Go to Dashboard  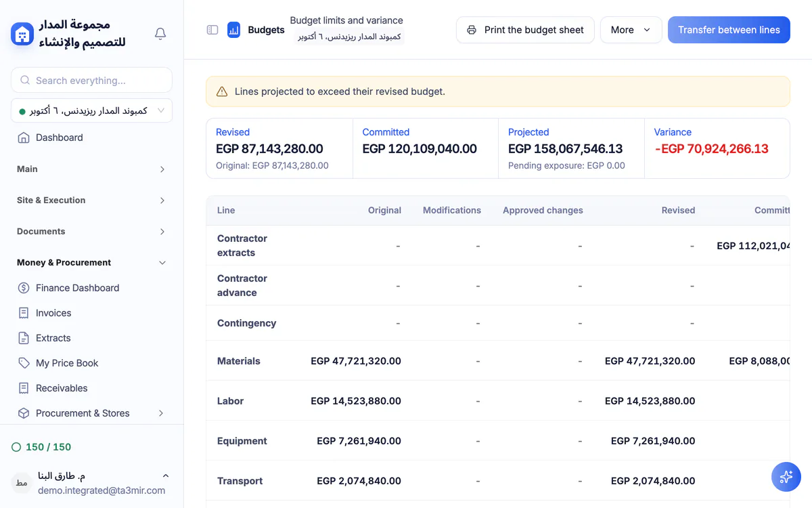click(x=60, y=137)
